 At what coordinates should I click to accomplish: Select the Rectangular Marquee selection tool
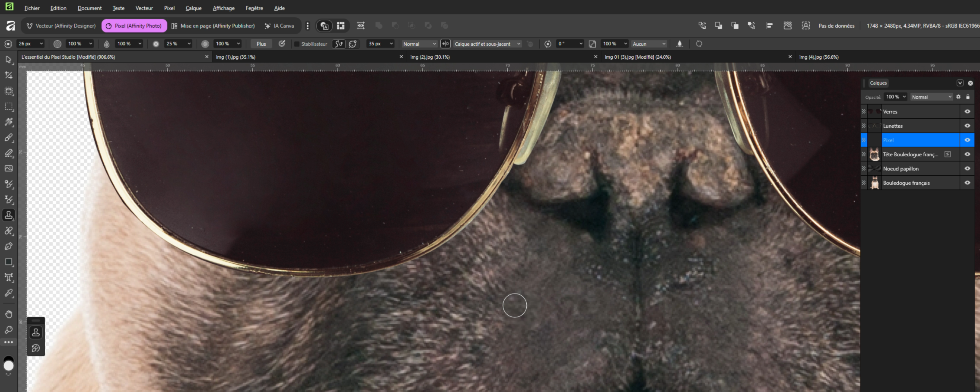pos(9,107)
